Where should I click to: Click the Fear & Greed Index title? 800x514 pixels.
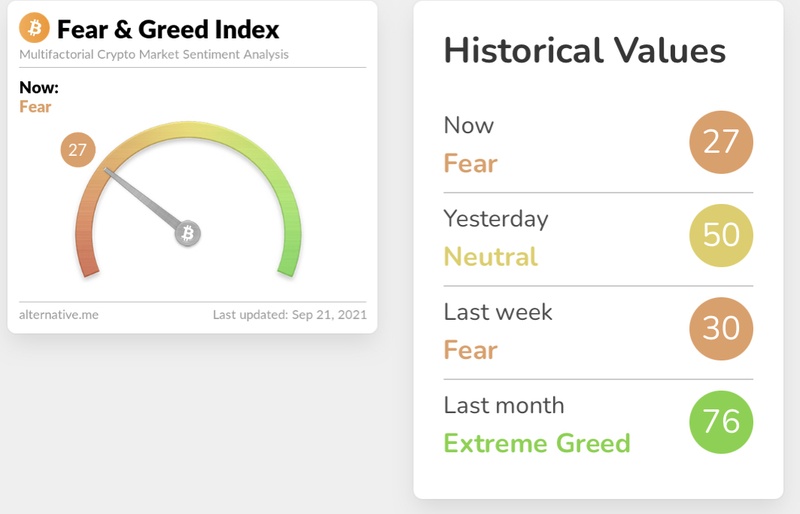168,29
